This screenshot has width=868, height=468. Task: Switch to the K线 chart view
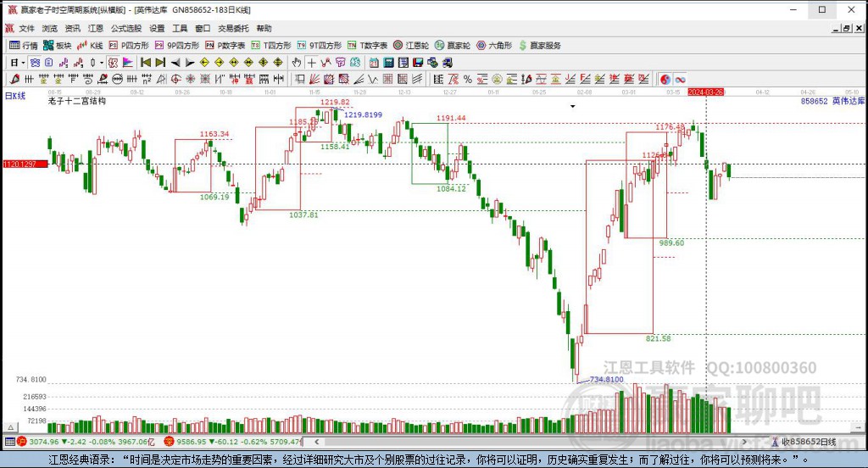90,46
